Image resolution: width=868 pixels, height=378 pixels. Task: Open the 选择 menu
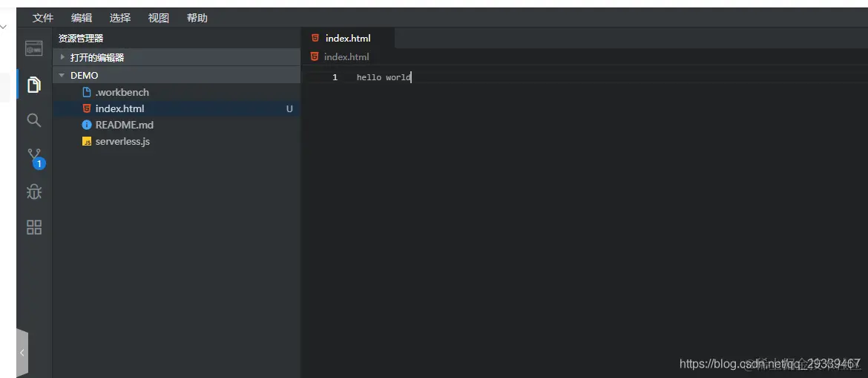tap(120, 18)
